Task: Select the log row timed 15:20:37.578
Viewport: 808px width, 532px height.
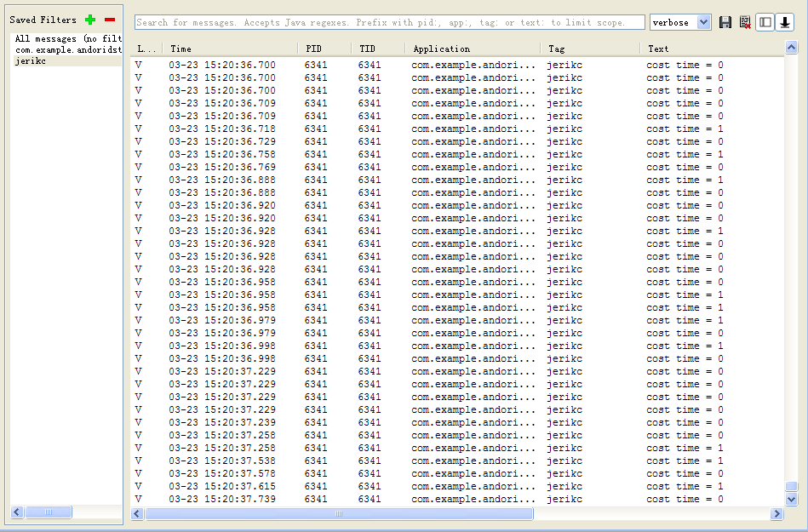Action: pos(457,473)
